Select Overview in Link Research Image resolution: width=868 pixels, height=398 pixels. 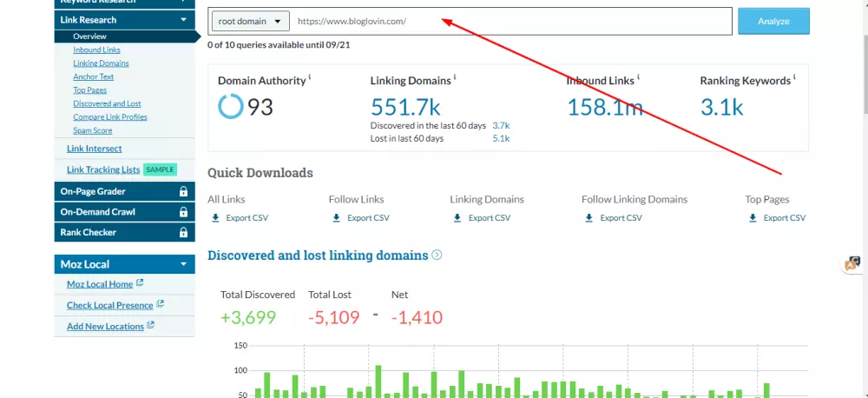(x=89, y=36)
